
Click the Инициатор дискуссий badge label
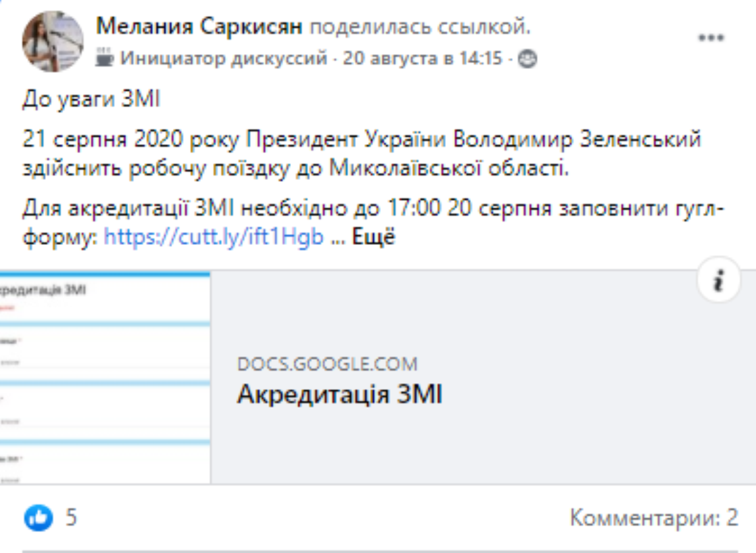tap(224, 58)
